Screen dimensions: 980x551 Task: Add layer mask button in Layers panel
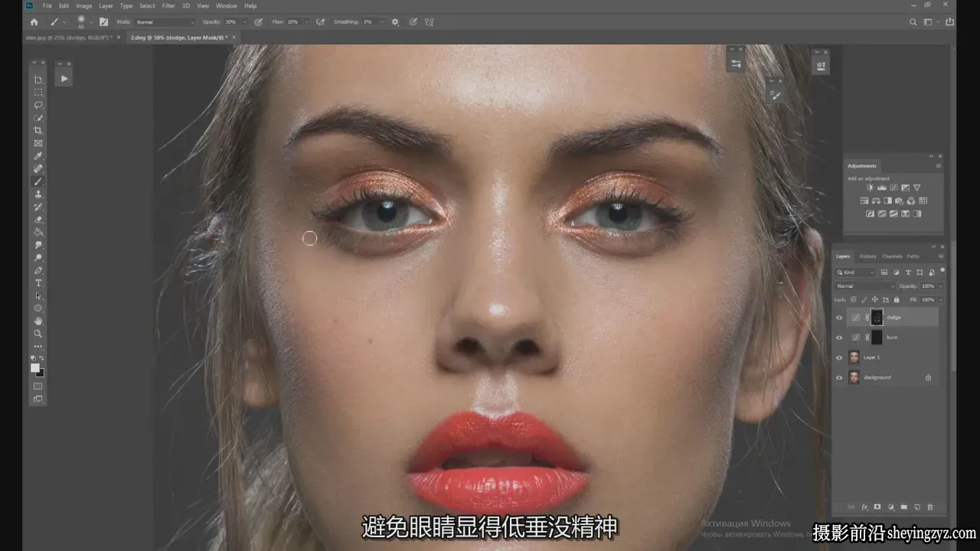pos(878,507)
